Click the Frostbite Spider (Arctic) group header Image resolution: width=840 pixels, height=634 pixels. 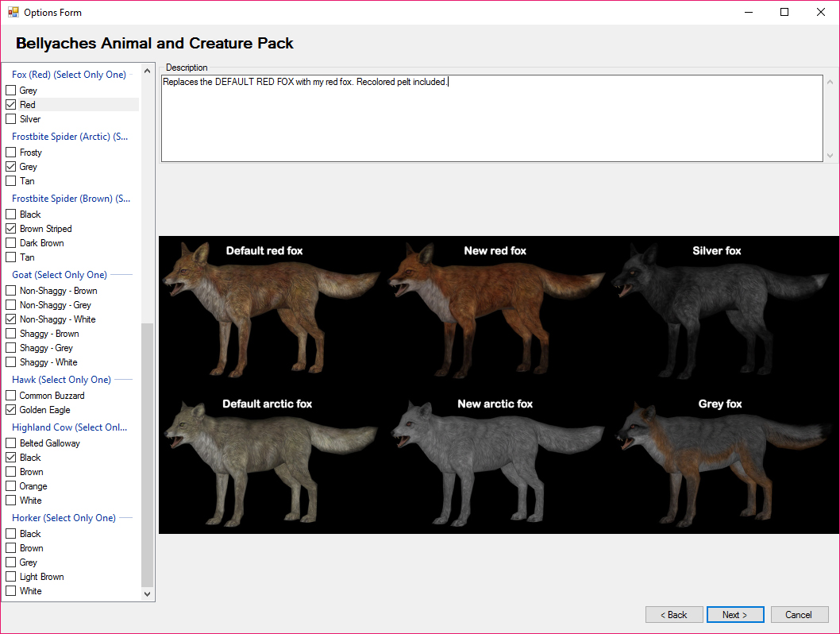click(70, 137)
